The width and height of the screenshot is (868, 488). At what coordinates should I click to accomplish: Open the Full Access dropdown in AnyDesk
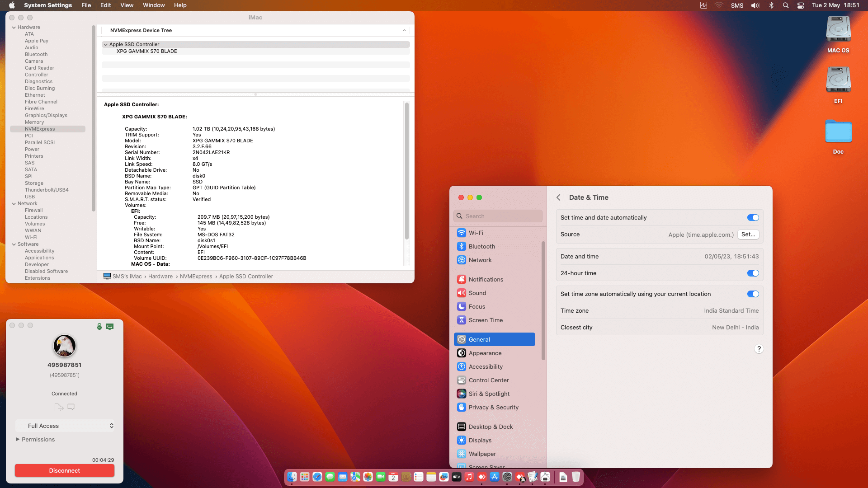65,426
